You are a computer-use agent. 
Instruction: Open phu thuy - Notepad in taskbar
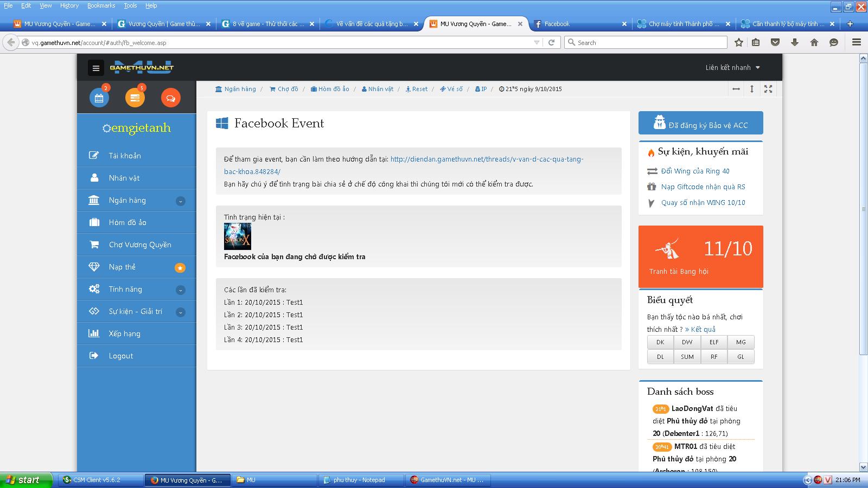coord(360,480)
